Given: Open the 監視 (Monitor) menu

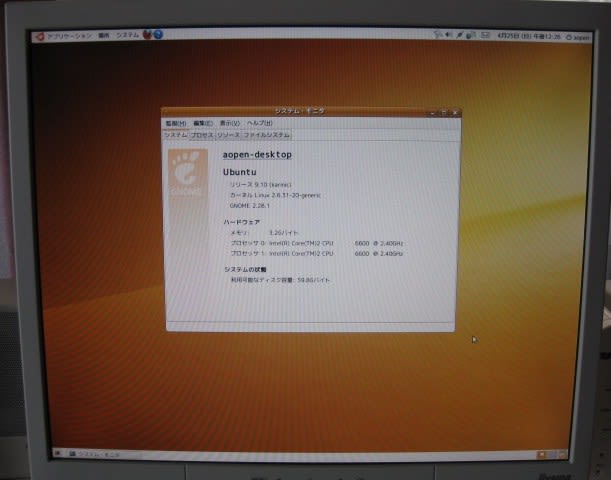Looking at the screenshot, I should click(x=175, y=123).
